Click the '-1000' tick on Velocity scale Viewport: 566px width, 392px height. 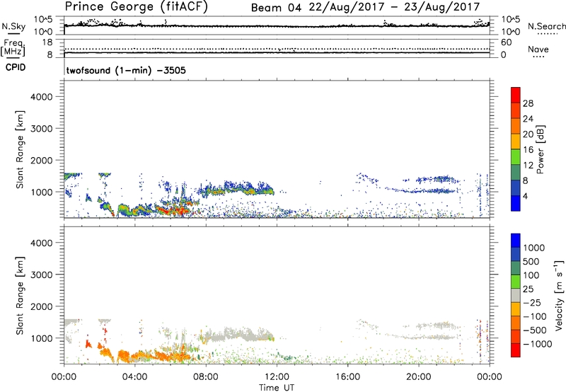537,344
